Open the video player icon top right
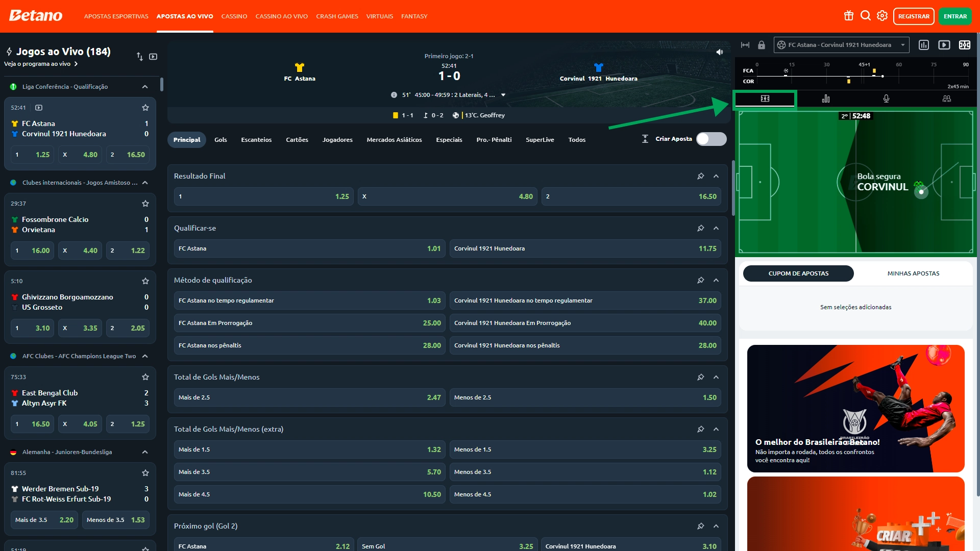The image size is (980, 551). (944, 45)
